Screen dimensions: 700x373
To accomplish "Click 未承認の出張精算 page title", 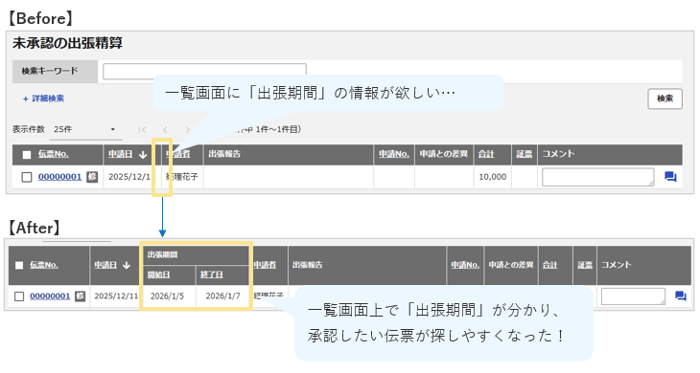I will point(67,43).
